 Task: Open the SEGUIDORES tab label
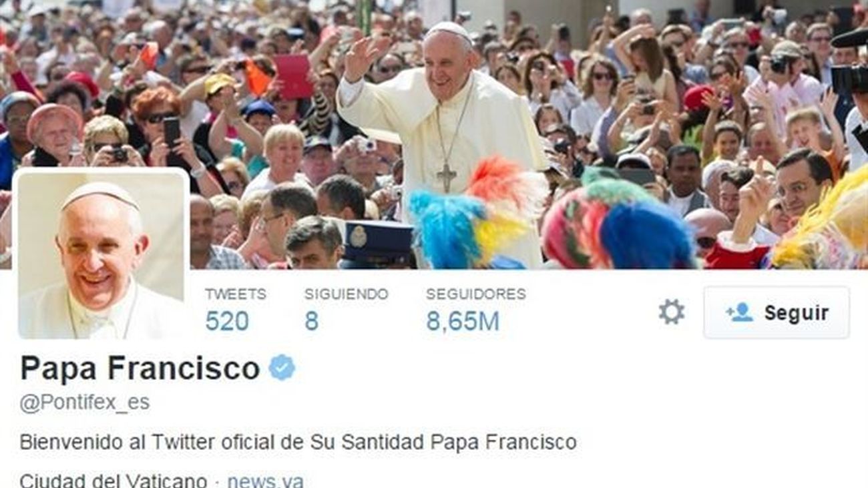click(475, 294)
